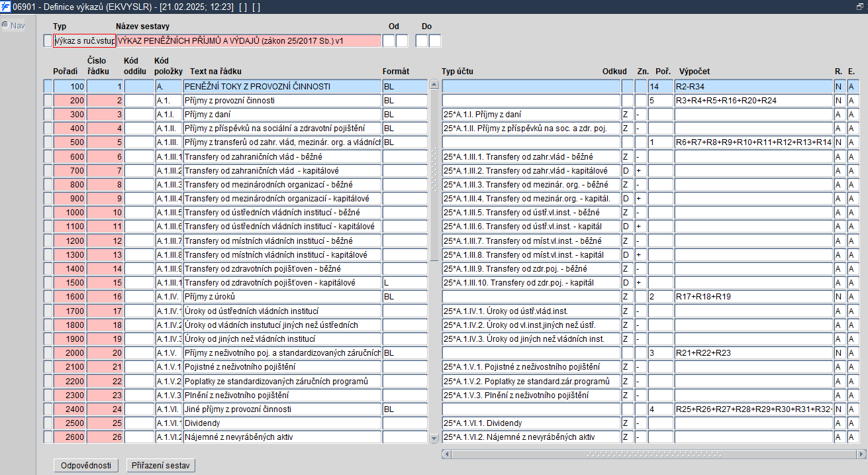Click the 'Typ účtu' column header
The height and width of the screenshot is (475, 868).
pos(458,72)
